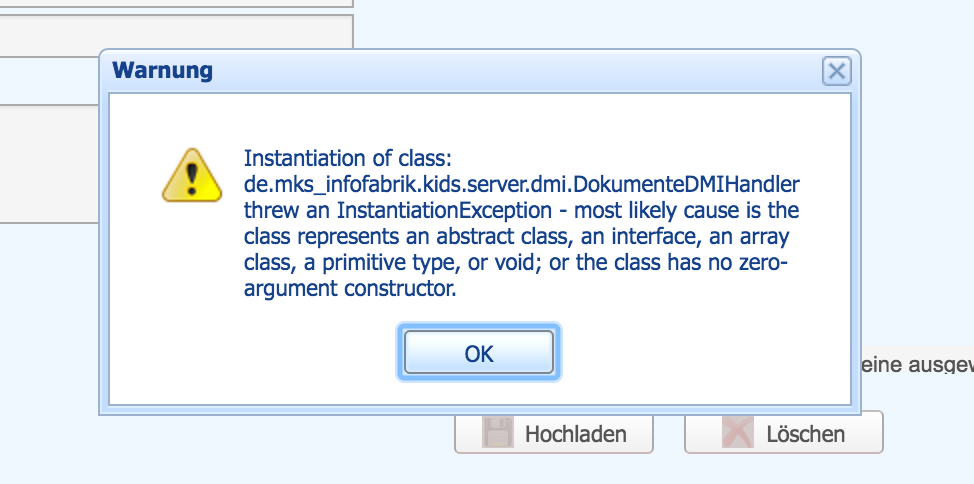Click the Warnung dialog title text
Screen dimensions: 974x484
click(x=162, y=71)
